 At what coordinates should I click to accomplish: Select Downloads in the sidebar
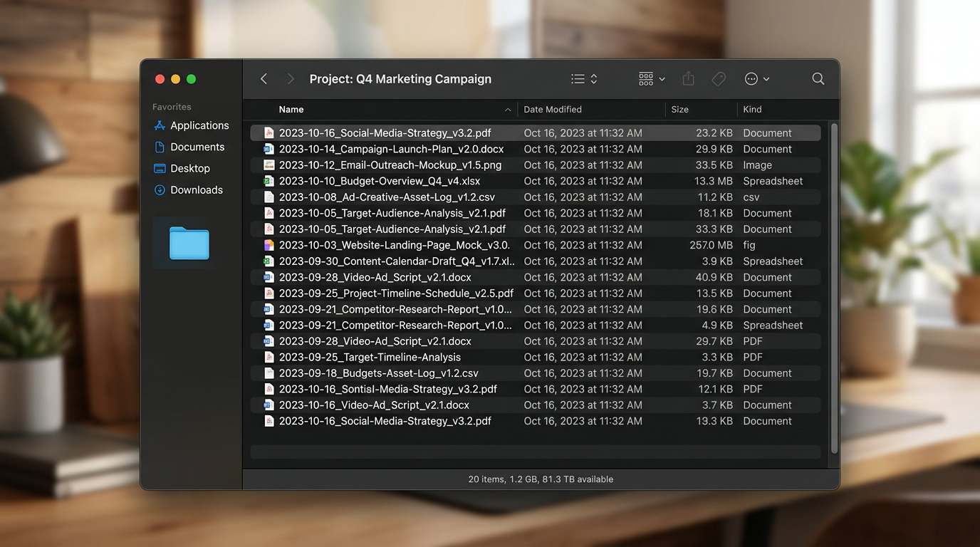(196, 189)
